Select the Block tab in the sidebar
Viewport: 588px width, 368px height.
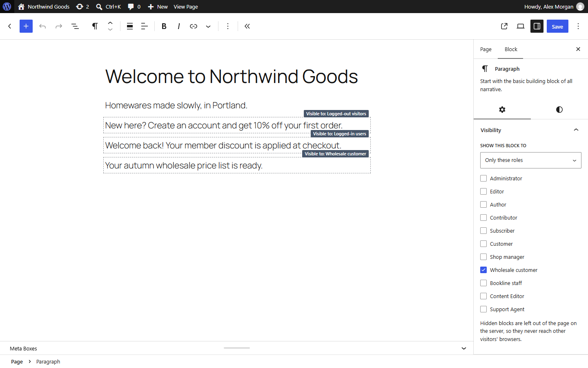511,49
